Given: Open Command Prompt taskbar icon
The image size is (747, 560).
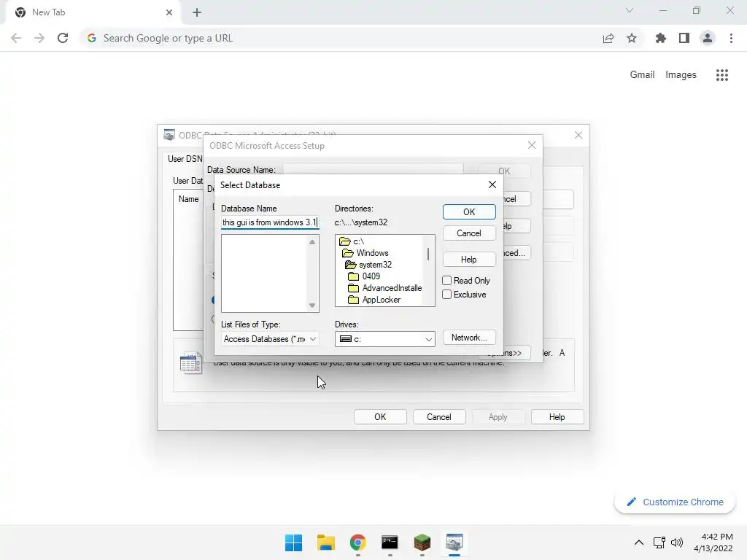Looking at the screenshot, I should click(x=390, y=542).
